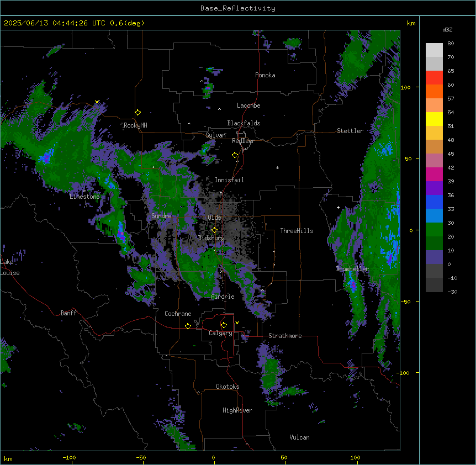Click the Calgary label
Screen dimensions: 476x465
220,333
